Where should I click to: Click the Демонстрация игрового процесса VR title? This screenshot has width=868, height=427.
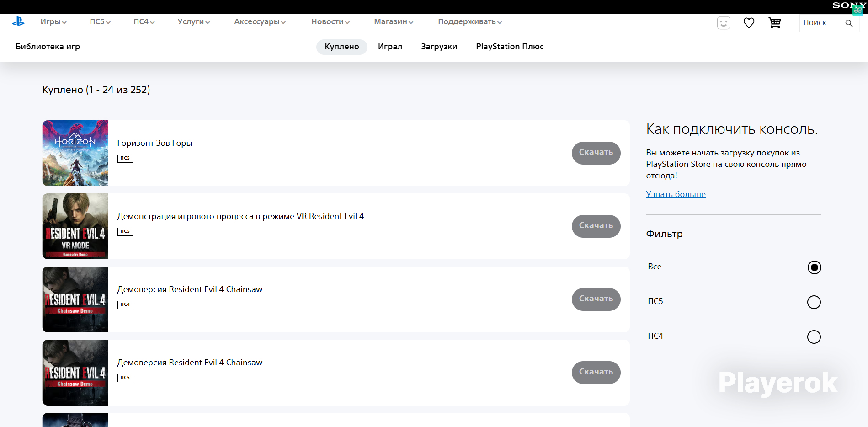coord(240,216)
